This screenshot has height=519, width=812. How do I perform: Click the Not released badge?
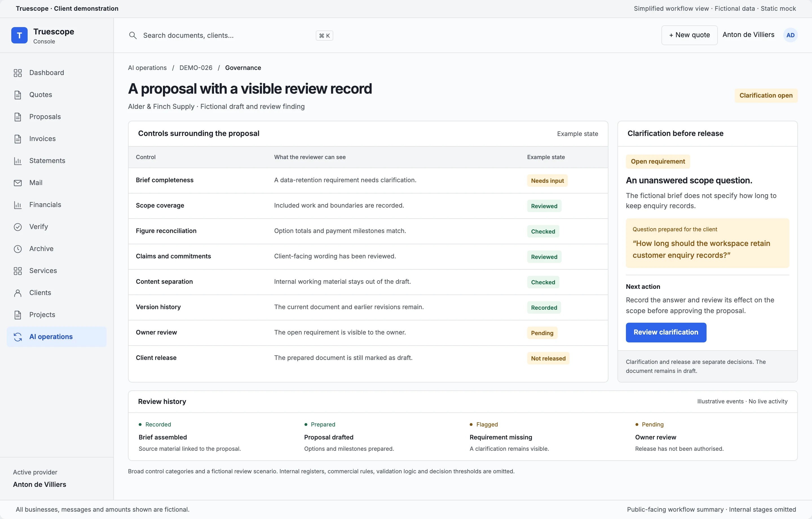pyautogui.click(x=548, y=359)
